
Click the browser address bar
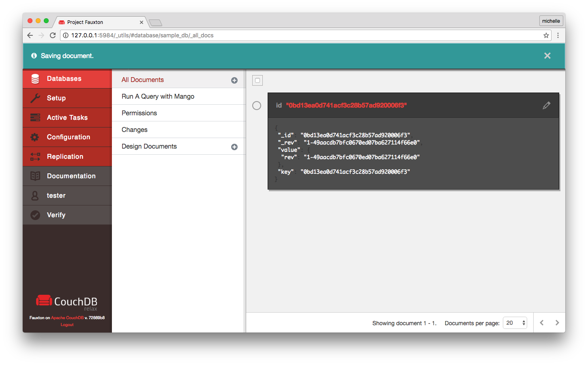(x=306, y=35)
